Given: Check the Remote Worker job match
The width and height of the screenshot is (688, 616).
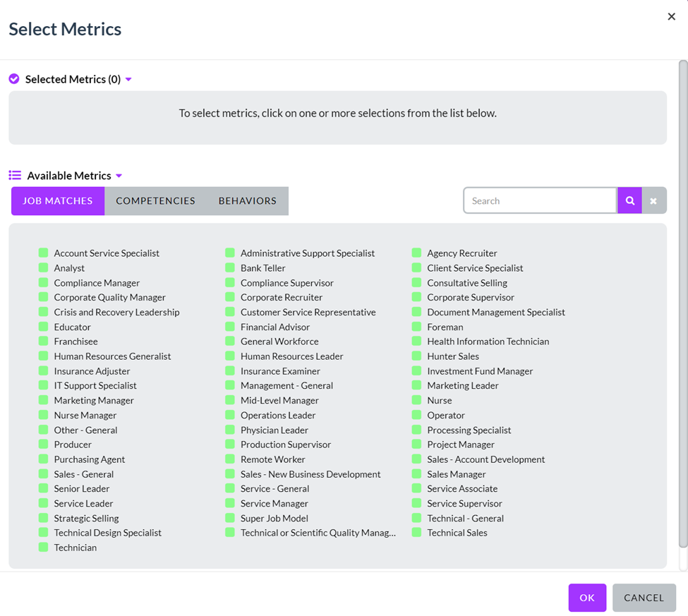Looking at the screenshot, I should click(230, 459).
